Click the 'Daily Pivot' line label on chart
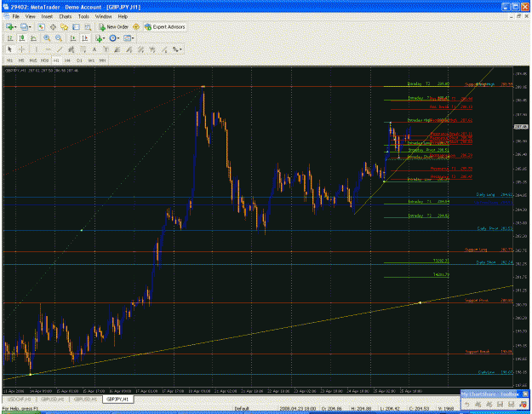 coord(488,228)
